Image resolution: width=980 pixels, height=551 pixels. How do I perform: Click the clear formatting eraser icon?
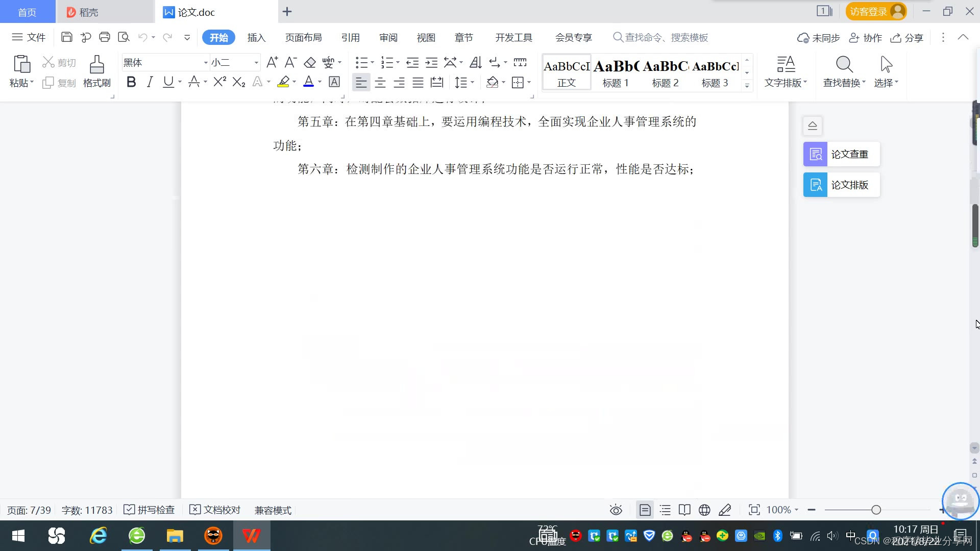coord(310,62)
